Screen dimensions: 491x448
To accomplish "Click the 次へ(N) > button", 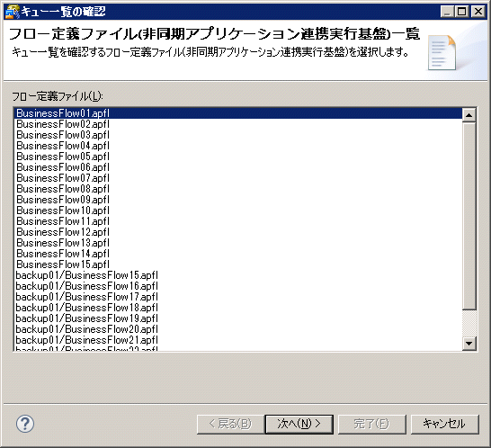I will tap(299, 425).
